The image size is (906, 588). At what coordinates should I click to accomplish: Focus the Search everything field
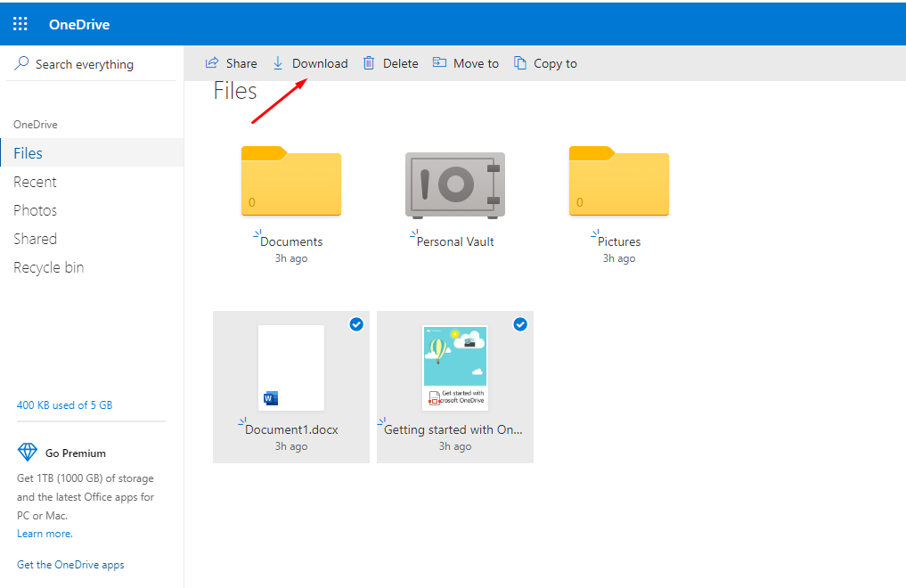pos(91,63)
